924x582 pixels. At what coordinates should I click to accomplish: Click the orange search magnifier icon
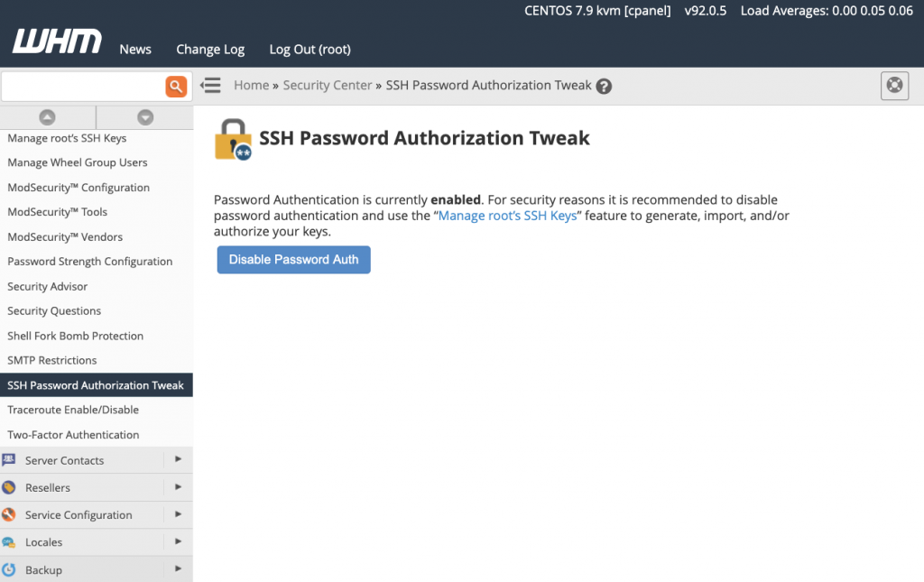pos(176,87)
